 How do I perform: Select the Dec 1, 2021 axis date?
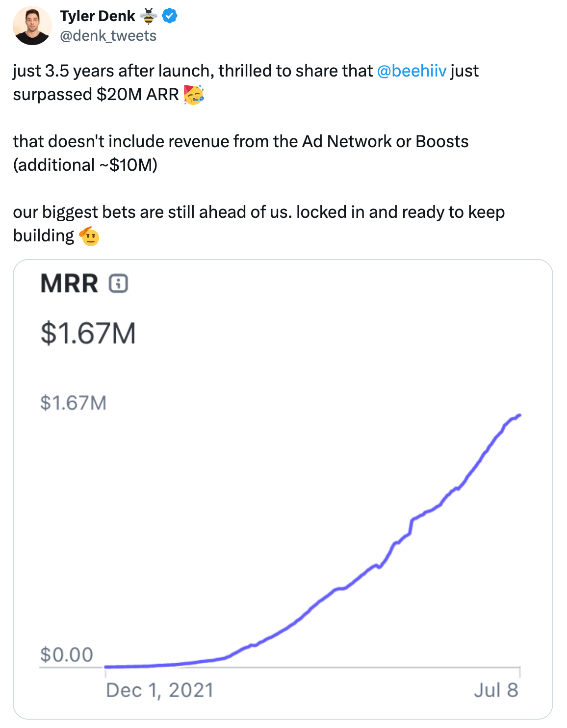160,690
